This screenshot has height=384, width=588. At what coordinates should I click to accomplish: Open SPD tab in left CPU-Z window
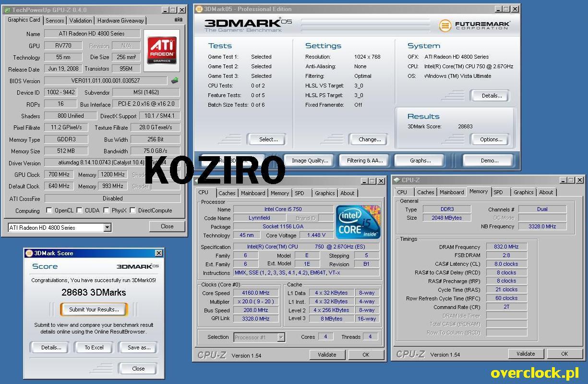[x=300, y=193]
